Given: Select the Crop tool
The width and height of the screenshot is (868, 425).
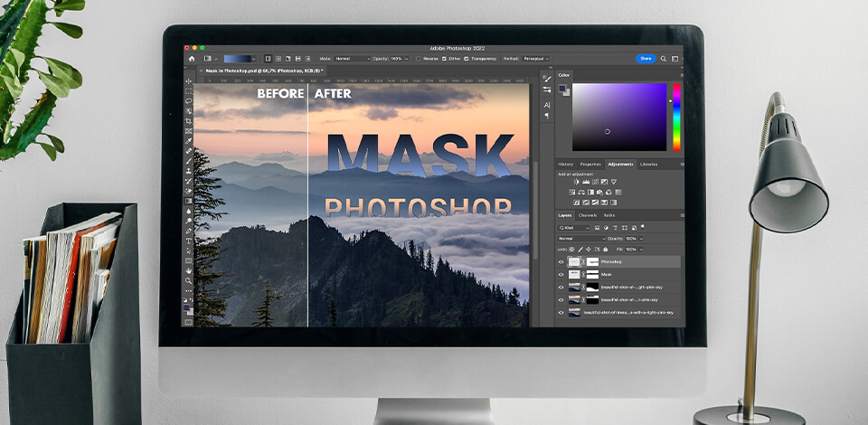Looking at the screenshot, I should 189,120.
